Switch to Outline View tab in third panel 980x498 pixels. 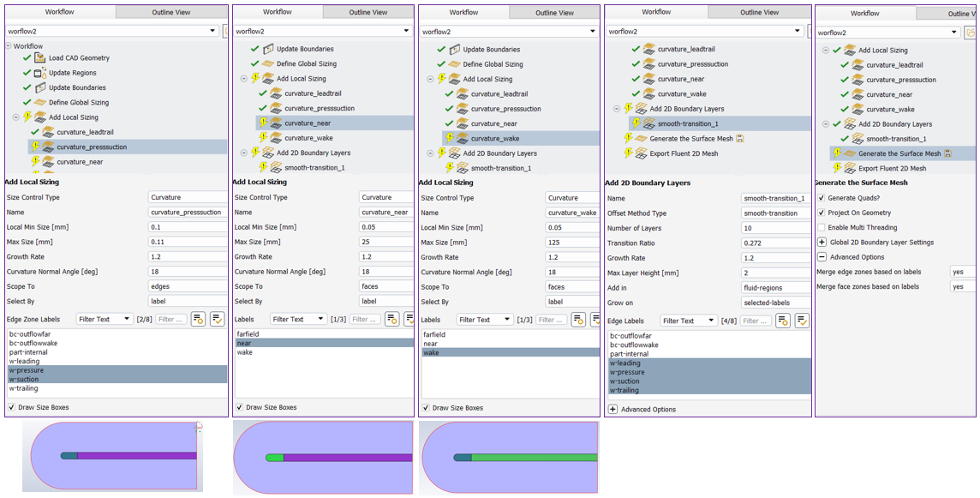click(x=554, y=13)
